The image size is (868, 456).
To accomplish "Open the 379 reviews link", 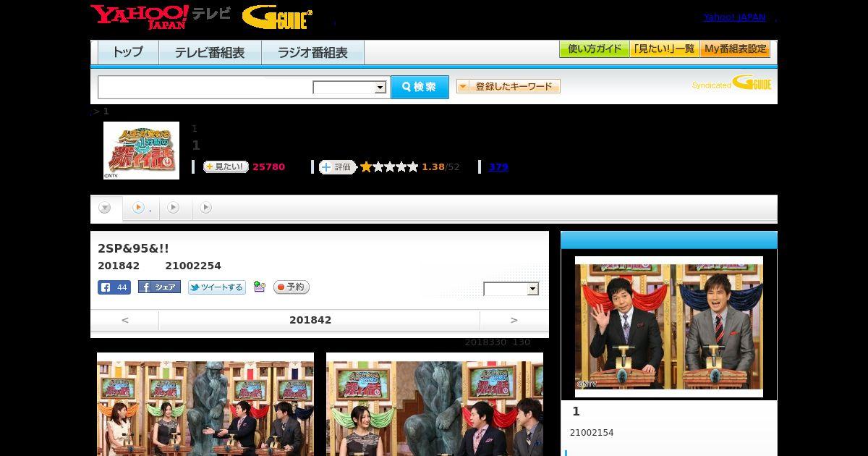I will point(498,167).
